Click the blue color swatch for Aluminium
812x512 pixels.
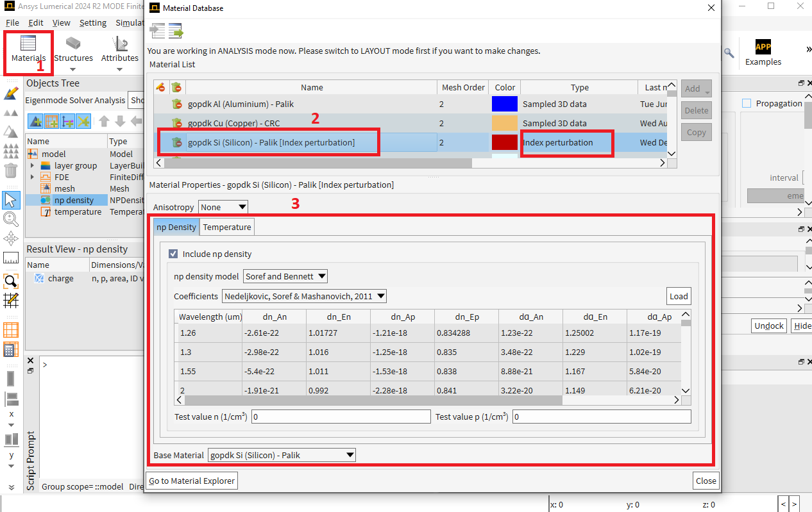point(504,104)
